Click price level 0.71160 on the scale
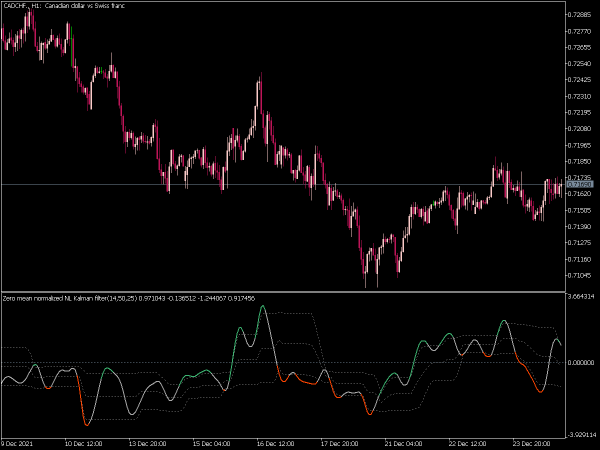Viewport: 600px width, 450px height. [580, 259]
